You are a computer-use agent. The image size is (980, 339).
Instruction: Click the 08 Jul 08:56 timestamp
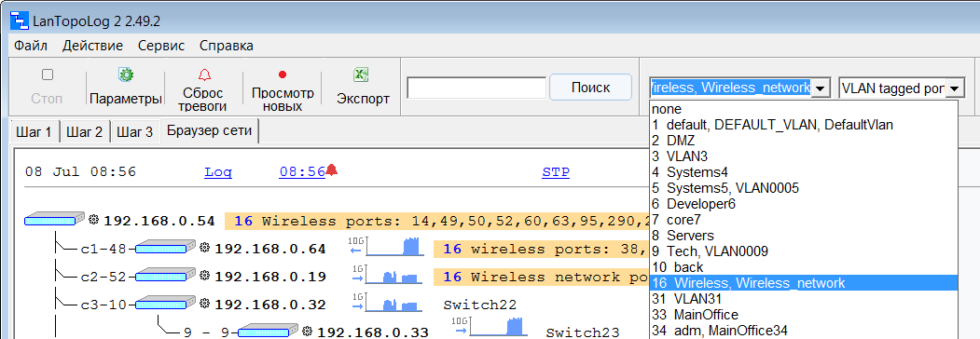(x=80, y=171)
